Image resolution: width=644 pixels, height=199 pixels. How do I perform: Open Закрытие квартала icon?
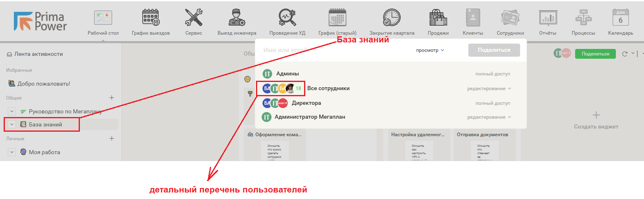click(x=392, y=18)
